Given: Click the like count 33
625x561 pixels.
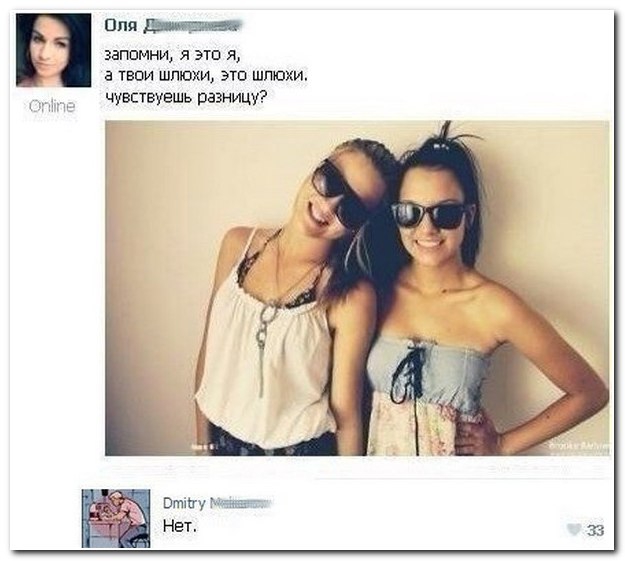Looking at the screenshot, I should coord(595,530).
